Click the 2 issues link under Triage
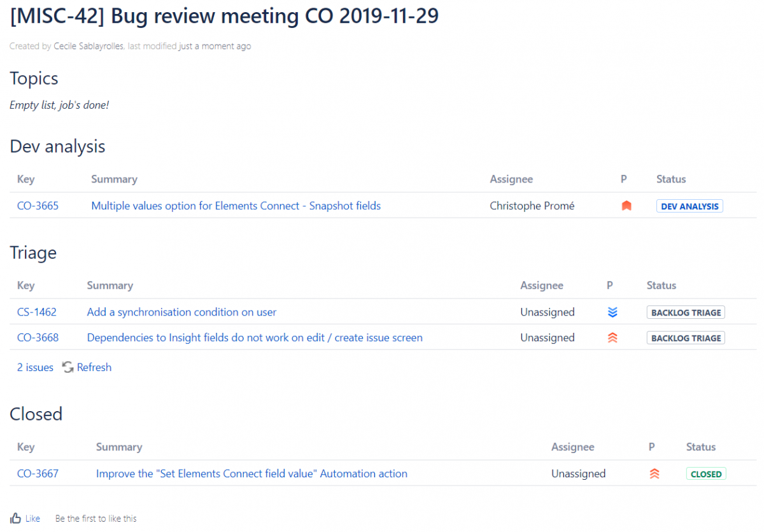 (x=34, y=367)
